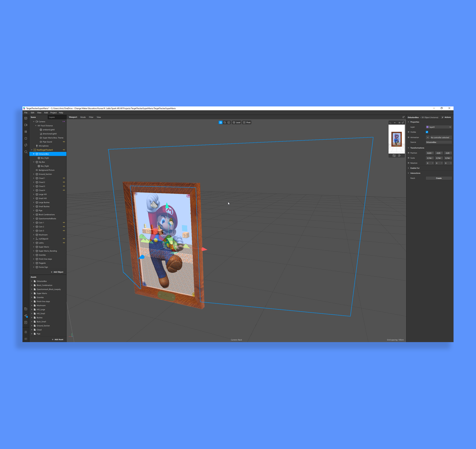Open the viewport Filter menu
476x449 pixels.
[x=91, y=117]
